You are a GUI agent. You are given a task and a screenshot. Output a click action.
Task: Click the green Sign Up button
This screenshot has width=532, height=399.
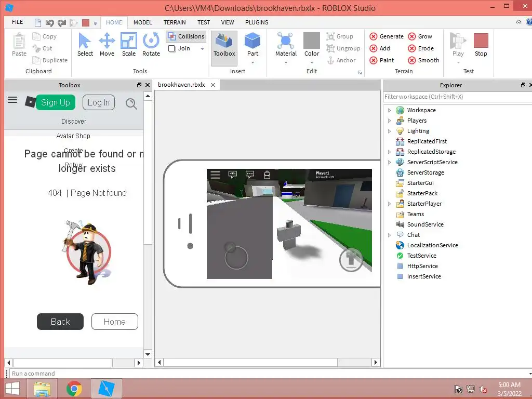55,102
